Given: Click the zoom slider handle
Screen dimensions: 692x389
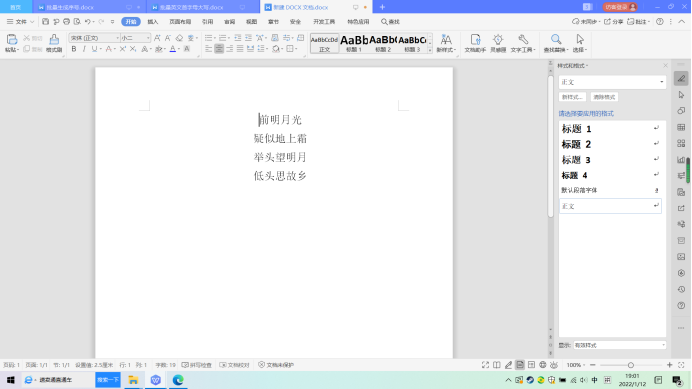Looking at the screenshot, I should click(x=631, y=365).
